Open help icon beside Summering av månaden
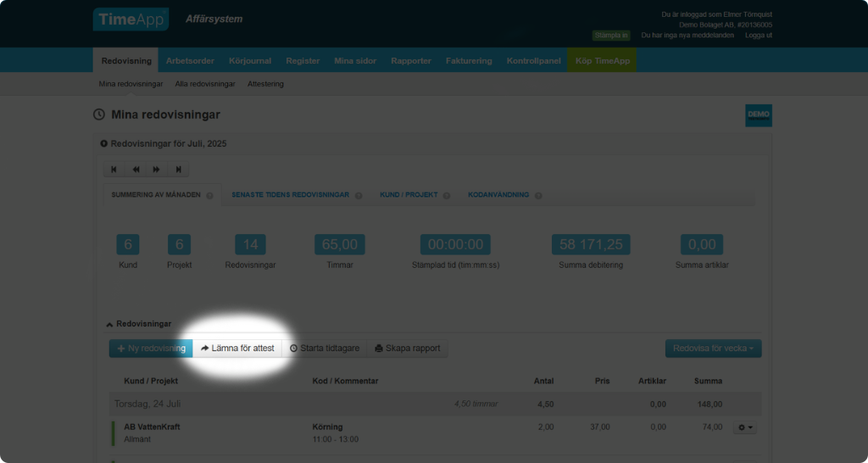Screen dimensions: 868x463 [x=210, y=196]
